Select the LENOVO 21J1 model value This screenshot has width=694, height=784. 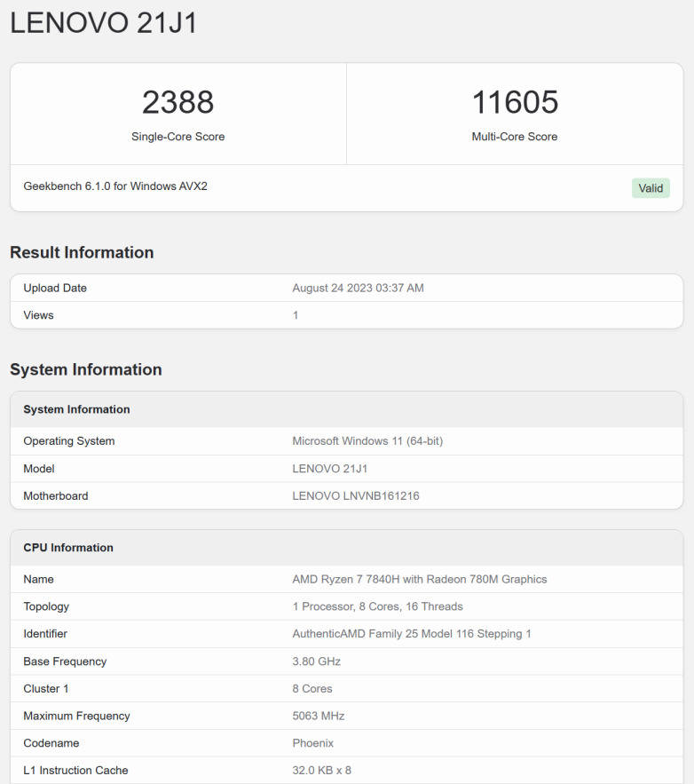[x=330, y=469]
